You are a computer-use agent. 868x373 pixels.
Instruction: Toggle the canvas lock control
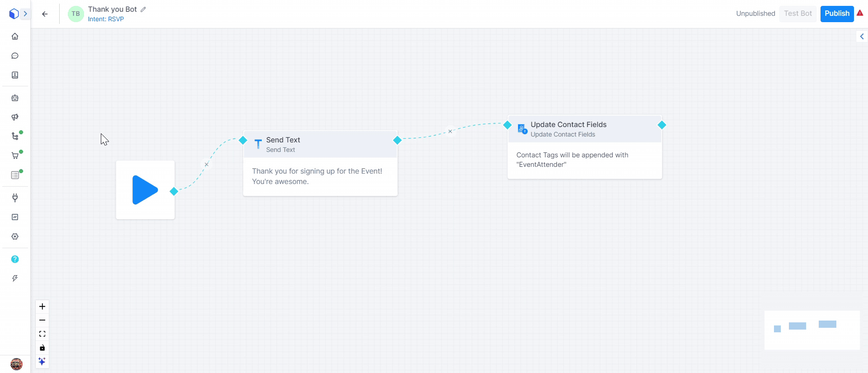[42, 348]
